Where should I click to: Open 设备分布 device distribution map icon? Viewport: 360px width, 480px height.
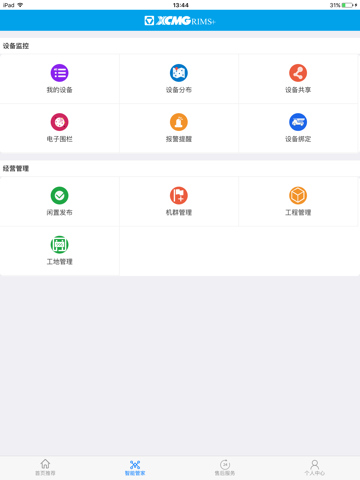coord(179,73)
